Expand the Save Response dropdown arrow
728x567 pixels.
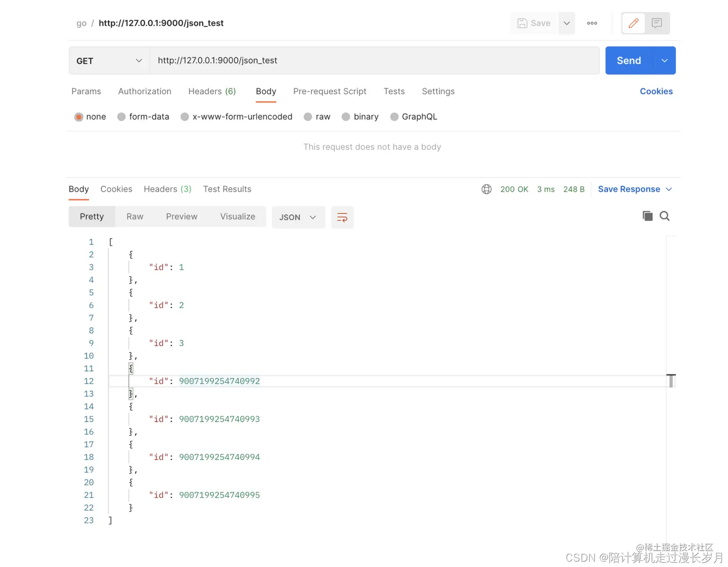click(x=669, y=190)
